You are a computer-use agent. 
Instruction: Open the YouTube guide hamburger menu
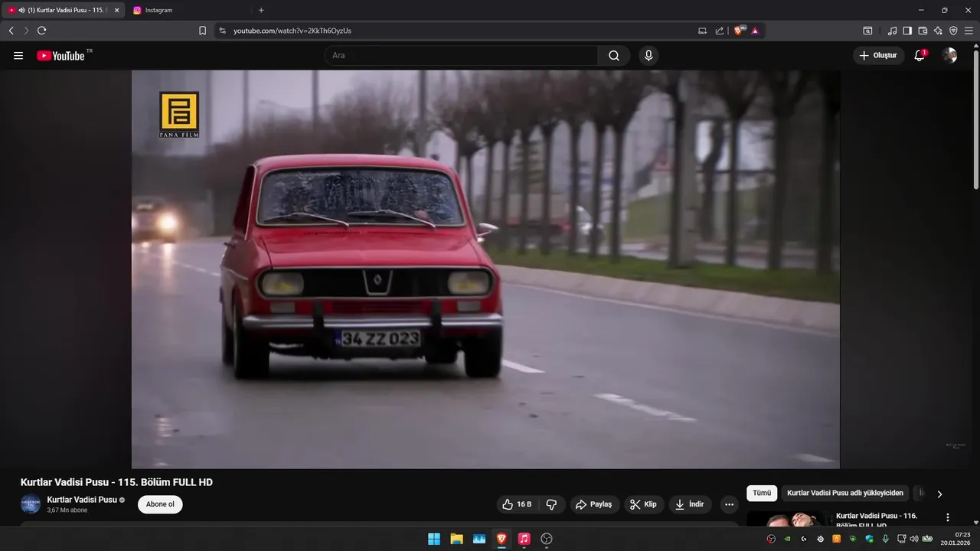point(18,56)
